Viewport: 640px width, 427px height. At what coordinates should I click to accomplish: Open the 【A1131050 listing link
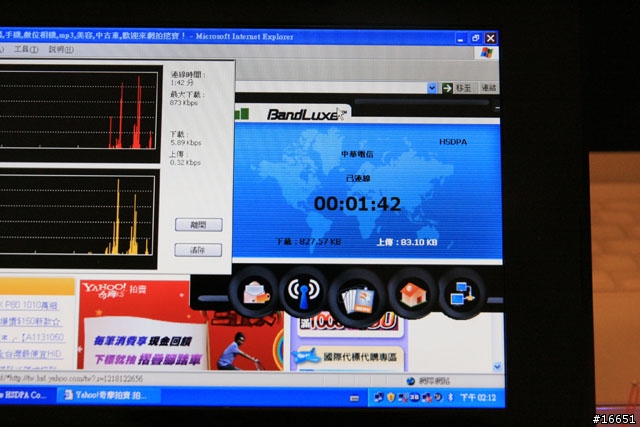click(32, 337)
